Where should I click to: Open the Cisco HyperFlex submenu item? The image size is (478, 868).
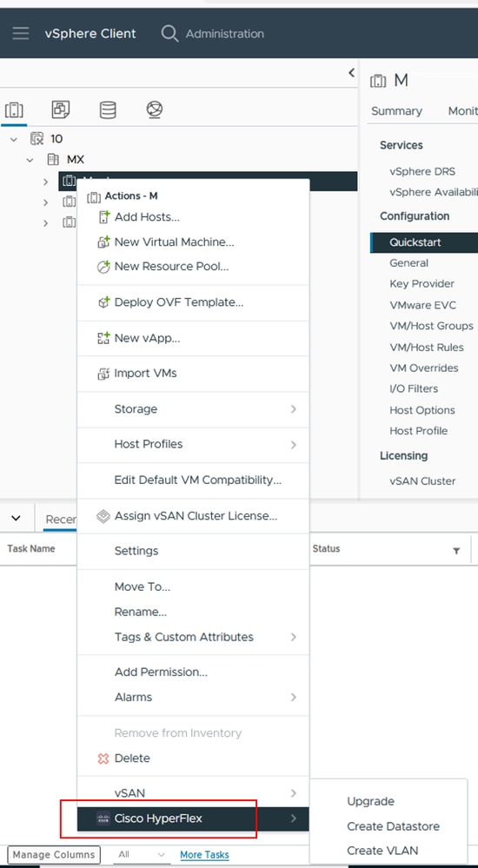193,818
